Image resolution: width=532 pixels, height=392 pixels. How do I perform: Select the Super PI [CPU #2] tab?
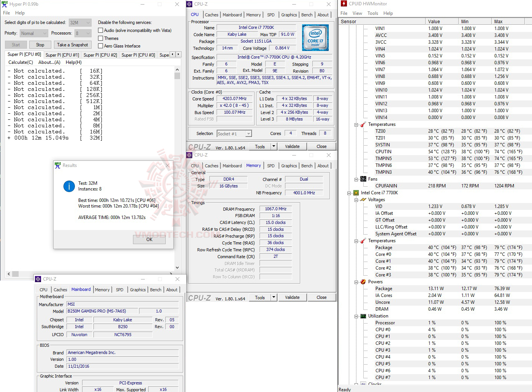coord(100,54)
